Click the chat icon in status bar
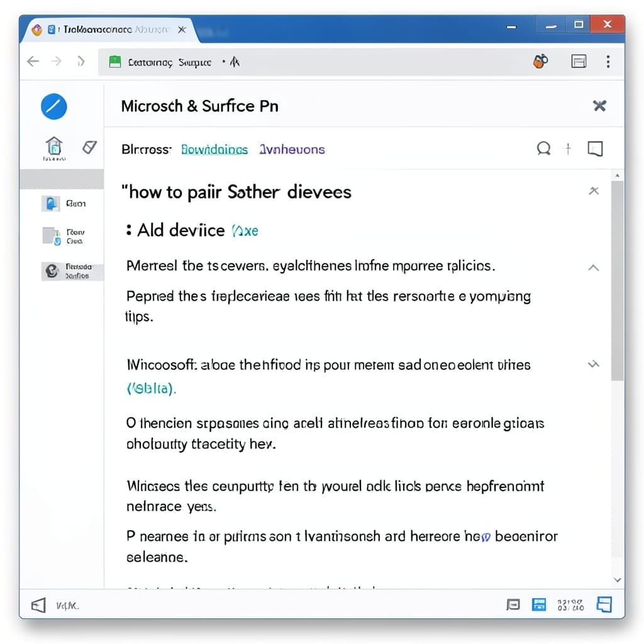The height and width of the screenshot is (644, 644). pos(513,604)
